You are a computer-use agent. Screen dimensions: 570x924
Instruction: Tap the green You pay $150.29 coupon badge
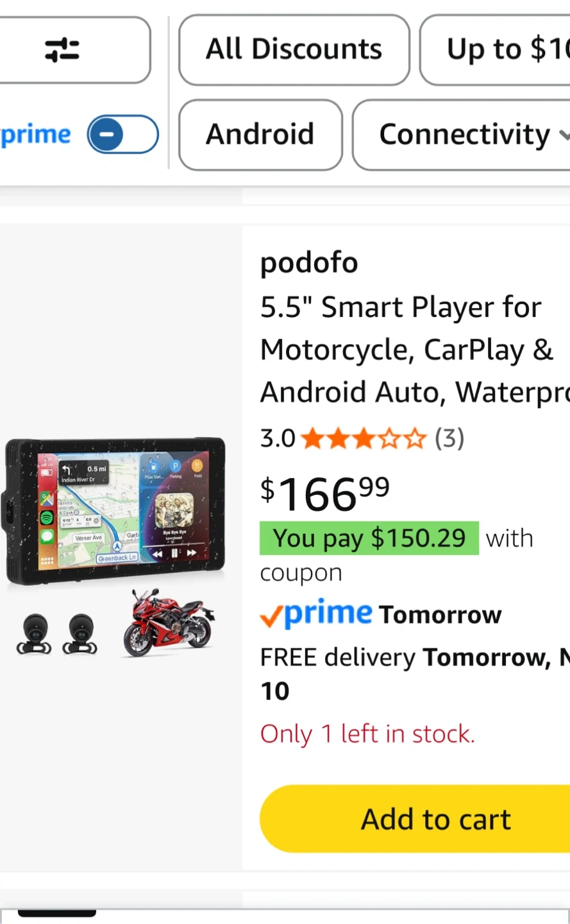tap(369, 538)
